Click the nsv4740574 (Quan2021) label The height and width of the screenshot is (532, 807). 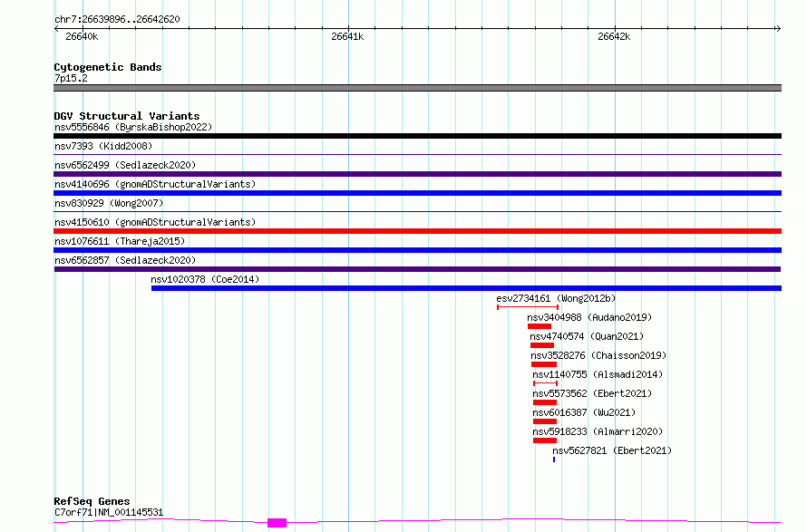click(587, 336)
